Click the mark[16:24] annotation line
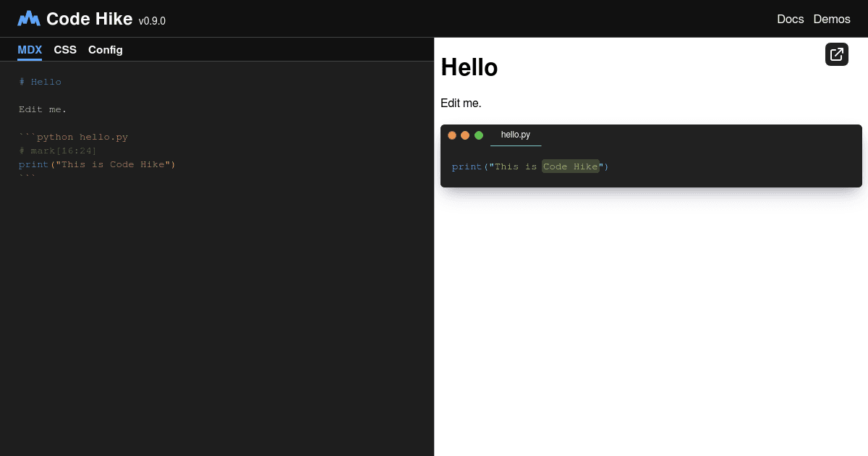This screenshot has width=868, height=456. (59, 151)
